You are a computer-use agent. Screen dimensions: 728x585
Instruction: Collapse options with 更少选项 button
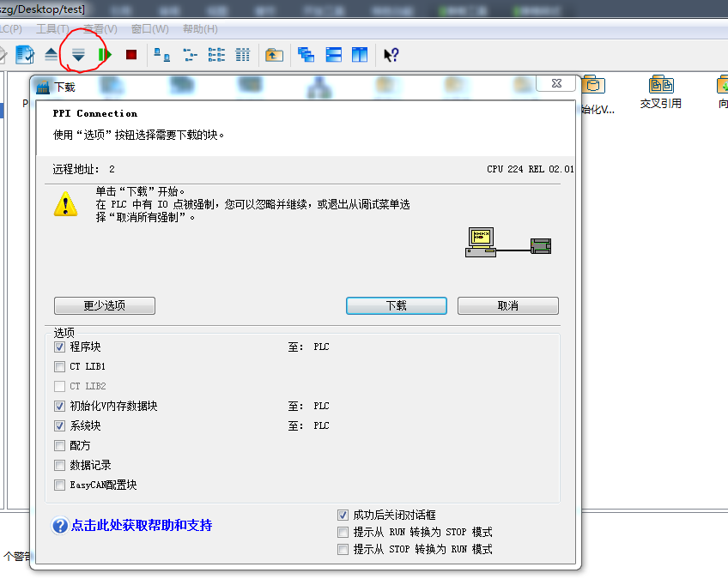pos(104,305)
